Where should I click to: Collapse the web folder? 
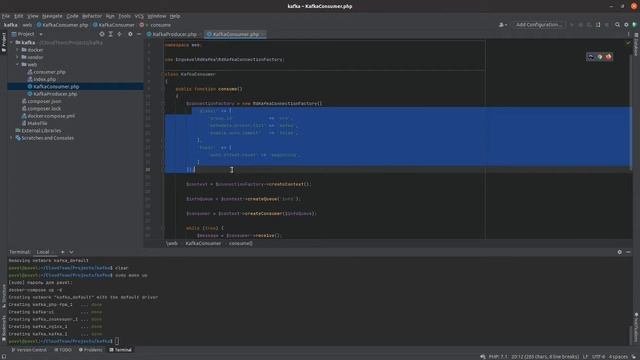(x=18, y=64)
